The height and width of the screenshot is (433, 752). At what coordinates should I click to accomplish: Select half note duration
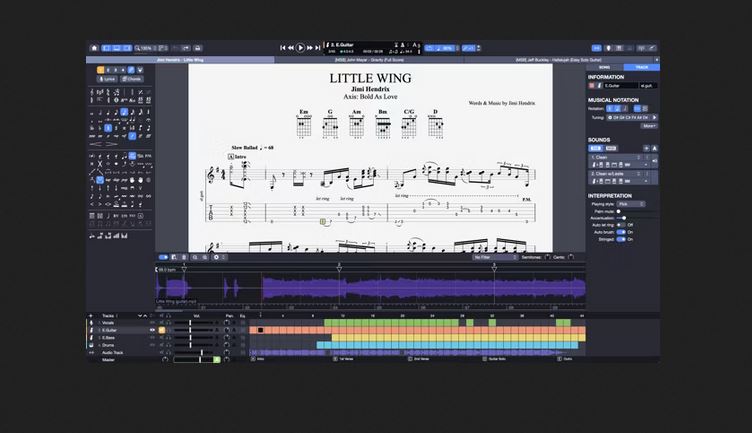pyautogui.click(x=100, y=112)
